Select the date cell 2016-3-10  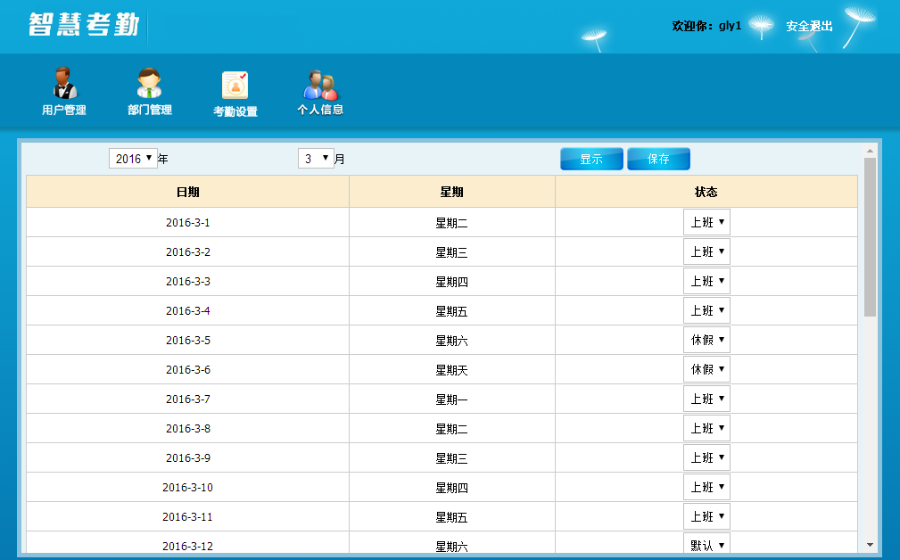click(188, 487)
